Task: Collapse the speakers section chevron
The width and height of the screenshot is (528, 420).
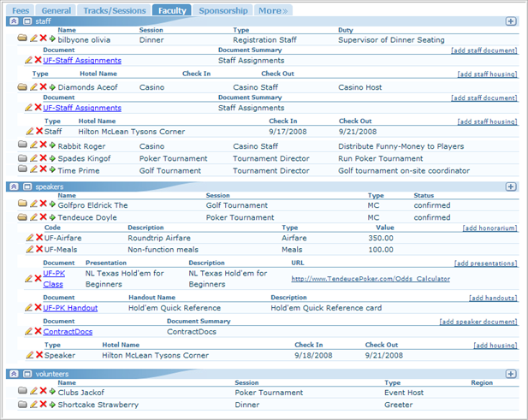Action: pos(14,186)
